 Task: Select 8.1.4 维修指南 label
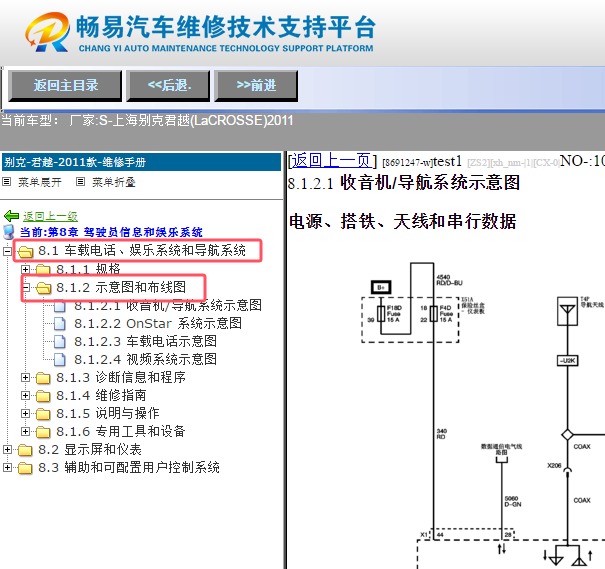pos(101,396)
